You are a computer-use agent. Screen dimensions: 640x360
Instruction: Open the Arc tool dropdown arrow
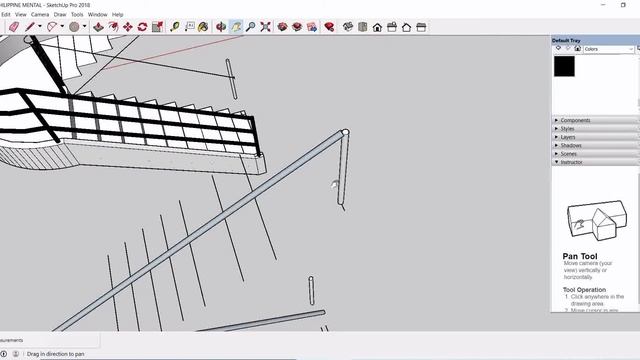tap(62, 27)
